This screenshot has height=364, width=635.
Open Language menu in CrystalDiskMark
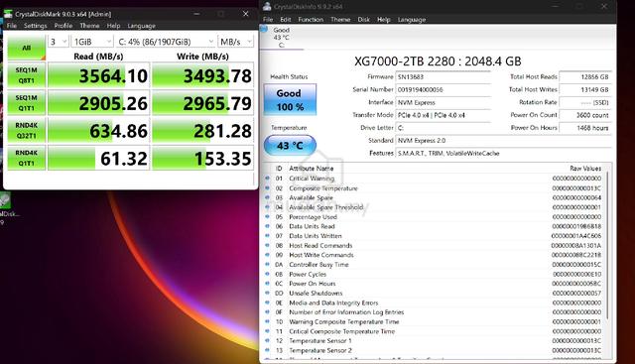pos(141,26)
